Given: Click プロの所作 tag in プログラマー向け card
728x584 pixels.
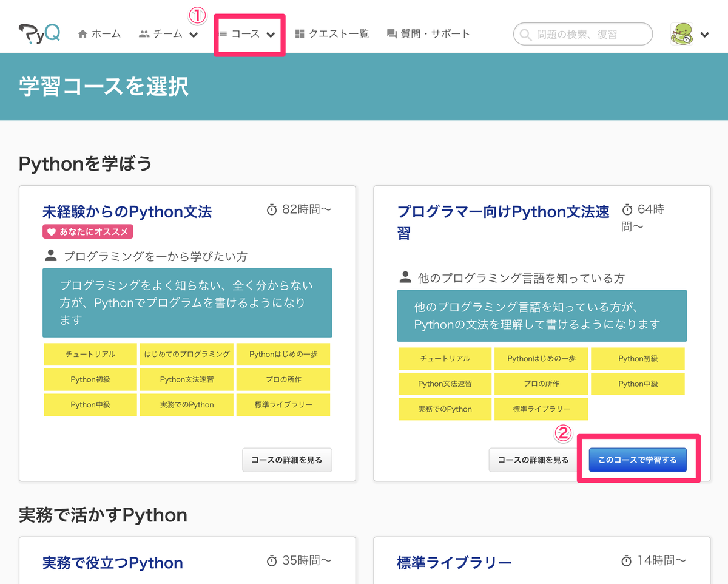Looking at the screenshot, I should click(x=541, y=384).
